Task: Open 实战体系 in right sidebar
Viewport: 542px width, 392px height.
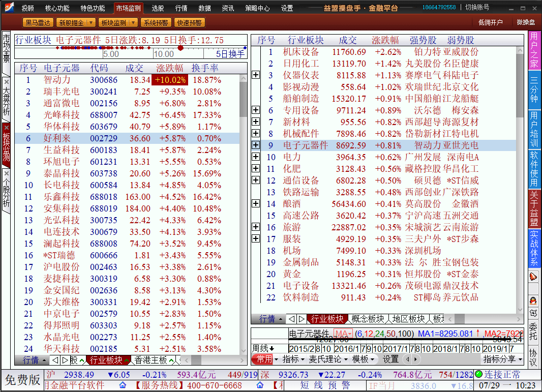Action: point(534,248)
